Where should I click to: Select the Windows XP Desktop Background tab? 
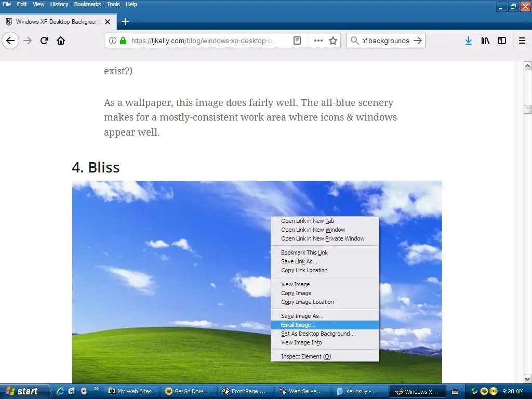point(58,22)
